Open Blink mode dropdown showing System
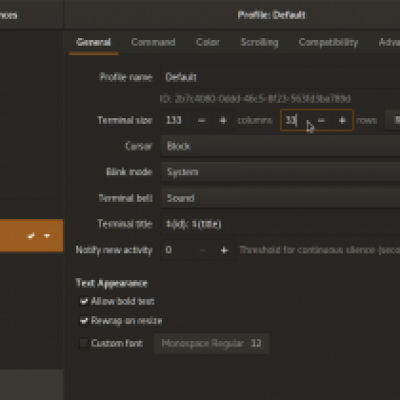 coord(281,172)
